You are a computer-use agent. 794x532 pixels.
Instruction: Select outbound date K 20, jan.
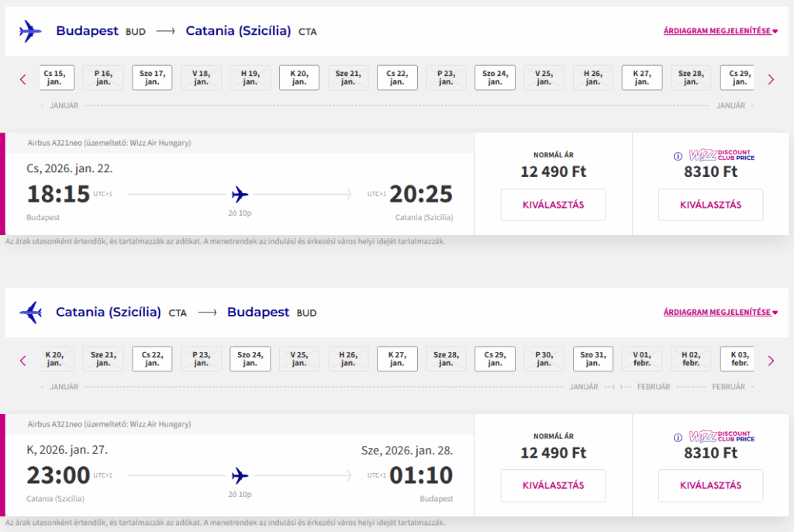299,78
